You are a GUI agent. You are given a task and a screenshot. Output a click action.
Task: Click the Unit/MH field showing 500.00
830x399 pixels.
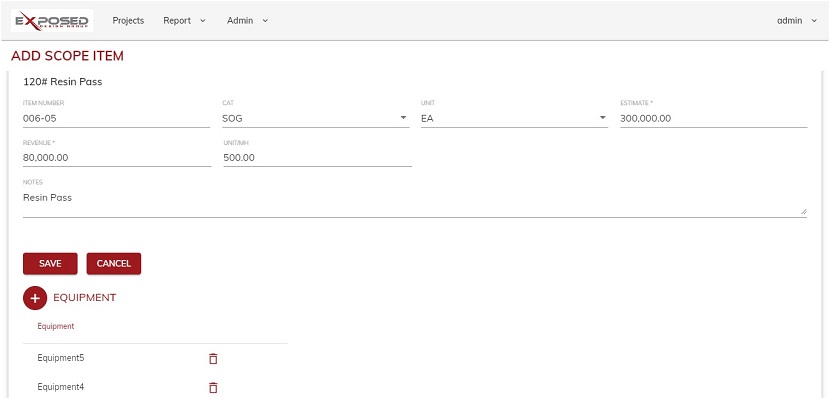318,158
